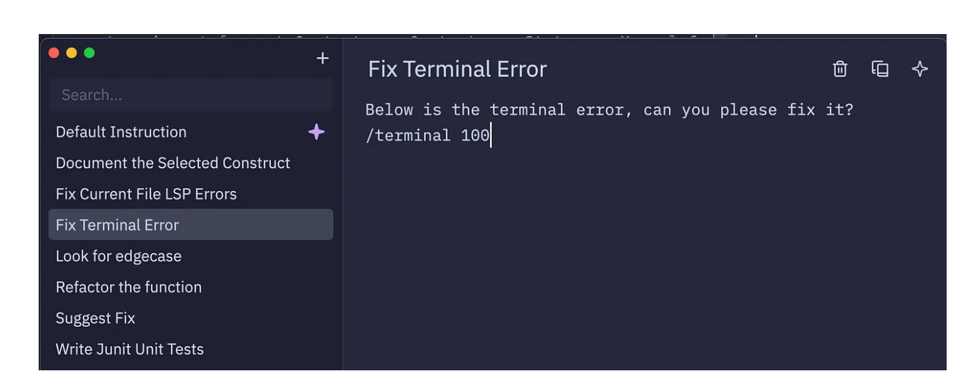Click the yellow minimize window button
Image resolution: width=980 pixels, height=387 pixels.
[x=72, y=53]
